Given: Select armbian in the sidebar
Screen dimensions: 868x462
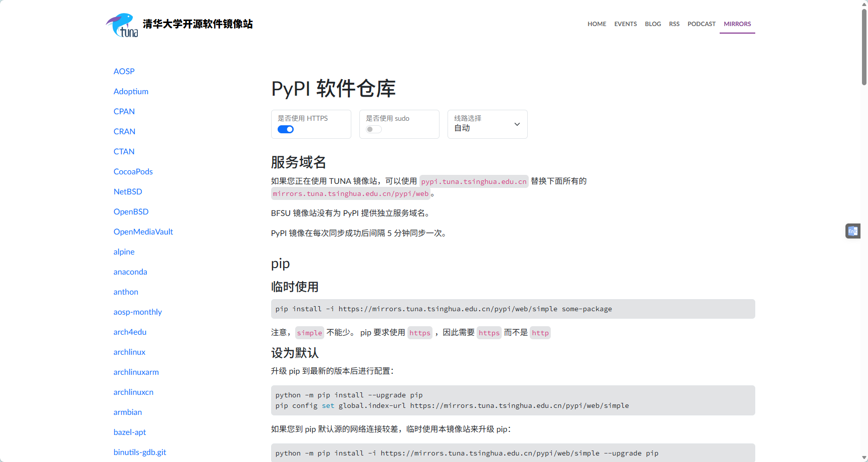Looking at the screenshot, I should [x=128, y=412].
